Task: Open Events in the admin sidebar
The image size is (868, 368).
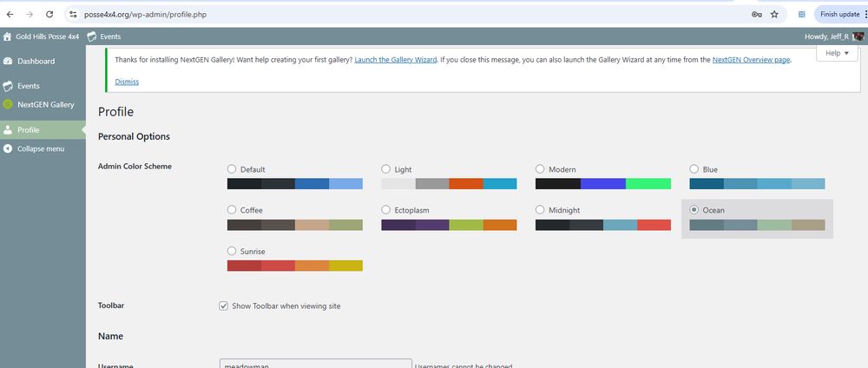Action: pos(29,86)
